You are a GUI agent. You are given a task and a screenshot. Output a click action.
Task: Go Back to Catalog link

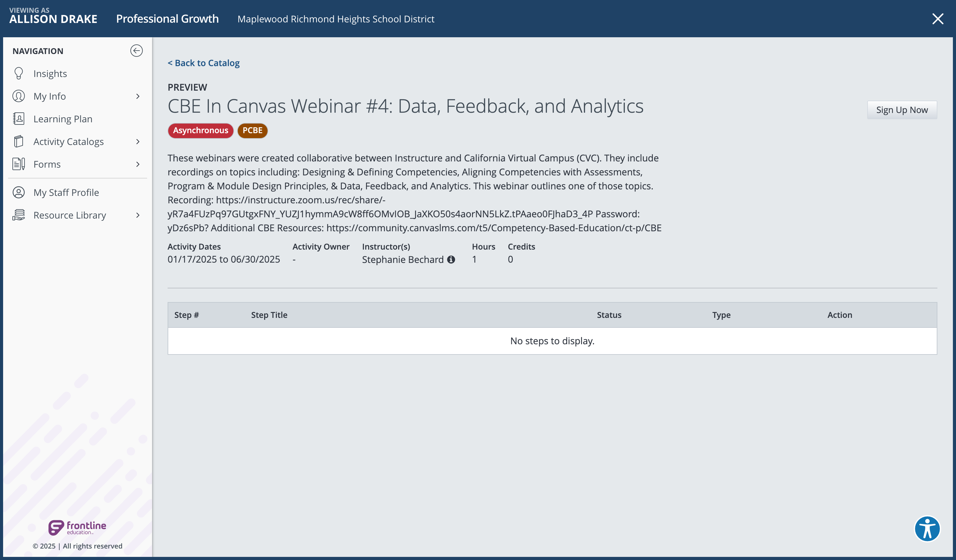204,63
